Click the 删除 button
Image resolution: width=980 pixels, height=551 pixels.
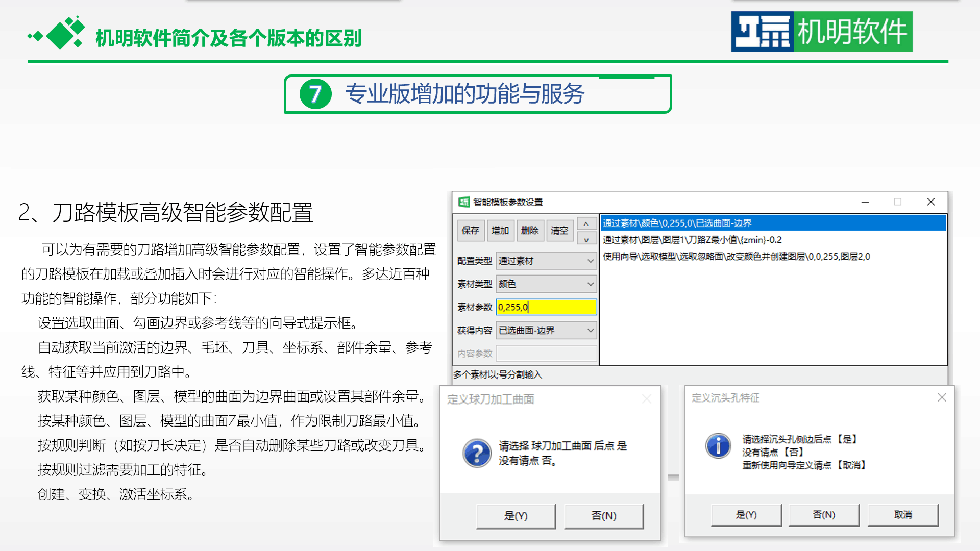coord(529,231)
